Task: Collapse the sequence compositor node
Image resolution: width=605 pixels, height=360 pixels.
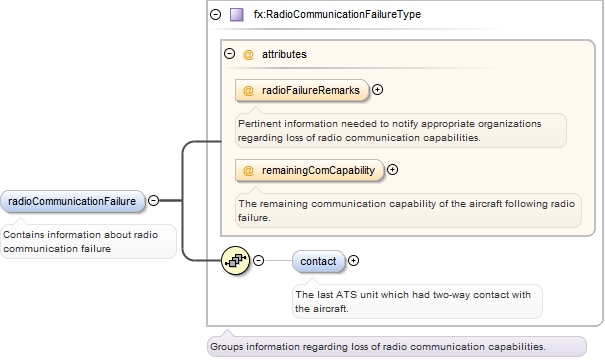Action: [259, 261]
